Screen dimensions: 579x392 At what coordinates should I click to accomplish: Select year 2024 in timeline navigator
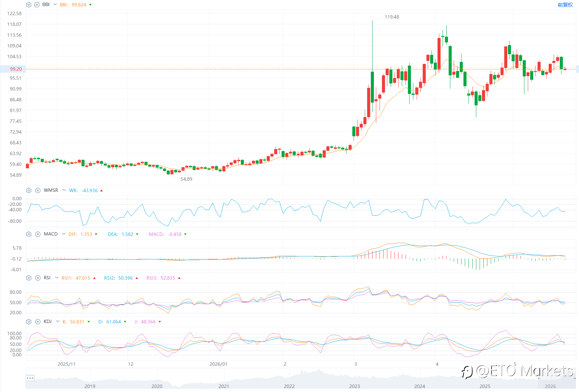pos(419,386)
